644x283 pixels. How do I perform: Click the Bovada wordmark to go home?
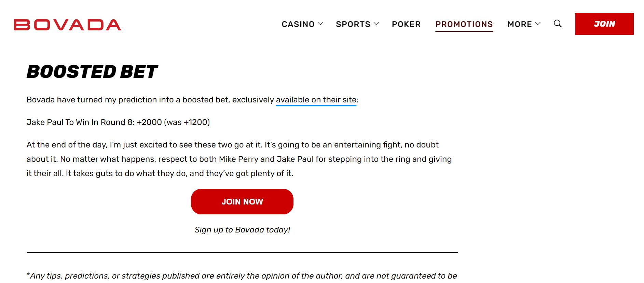click(x=67, y=24)
